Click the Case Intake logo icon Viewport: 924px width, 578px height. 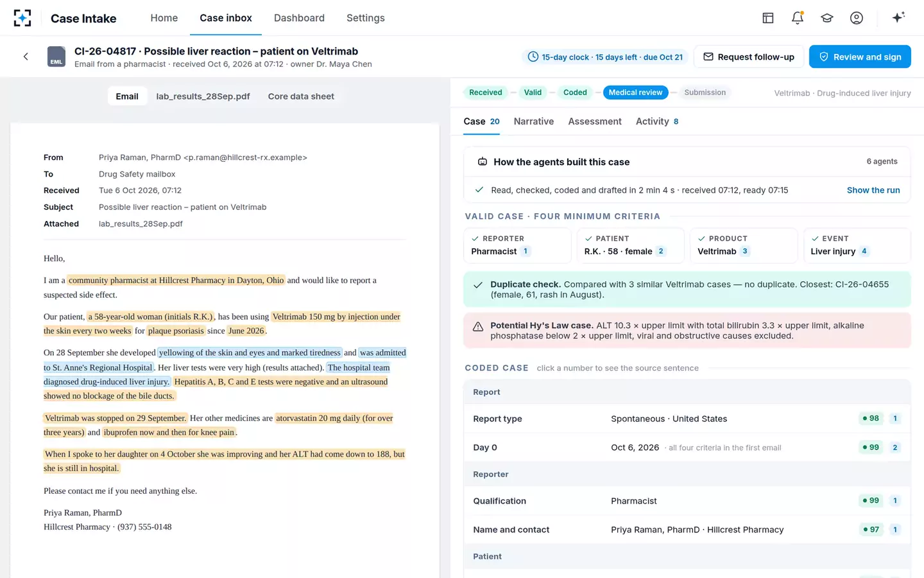22,18
